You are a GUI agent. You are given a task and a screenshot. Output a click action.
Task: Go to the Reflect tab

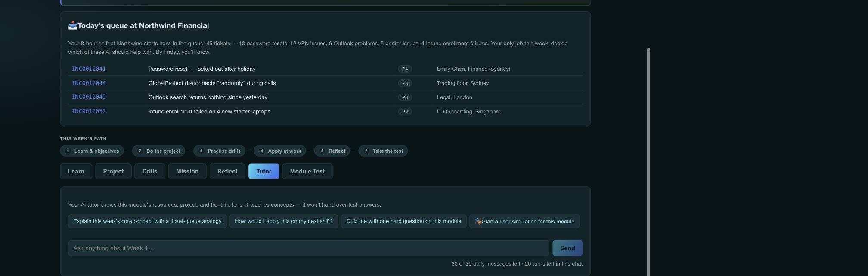(x=227, y=171)
